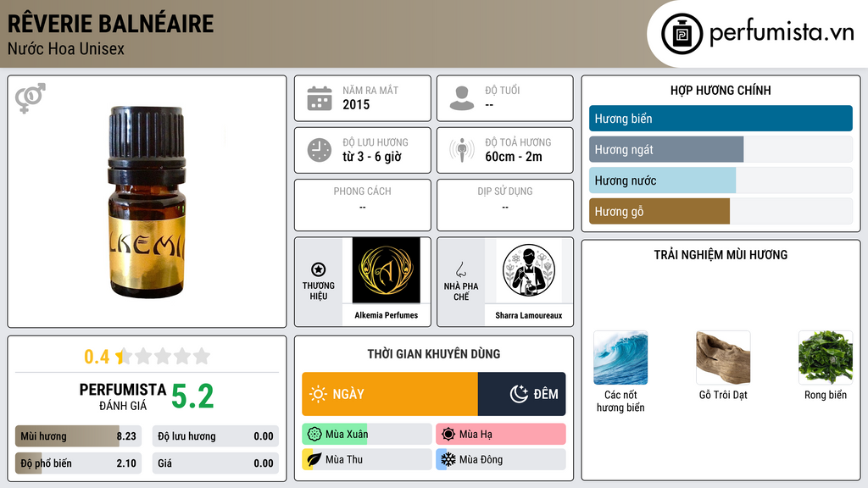
Task: Click the PHONG CÁCH style card
Action: [x=363, y=205]
